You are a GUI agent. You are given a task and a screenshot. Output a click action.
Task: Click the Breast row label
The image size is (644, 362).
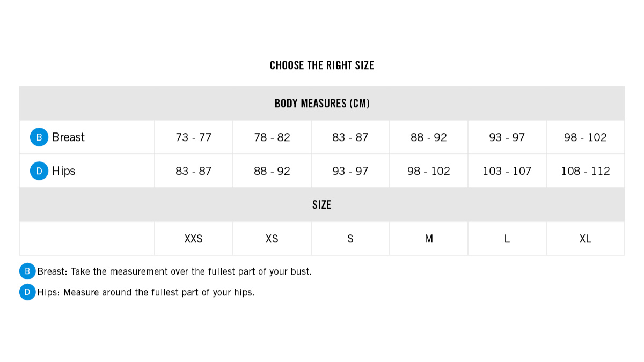click(x=69, y=137)
